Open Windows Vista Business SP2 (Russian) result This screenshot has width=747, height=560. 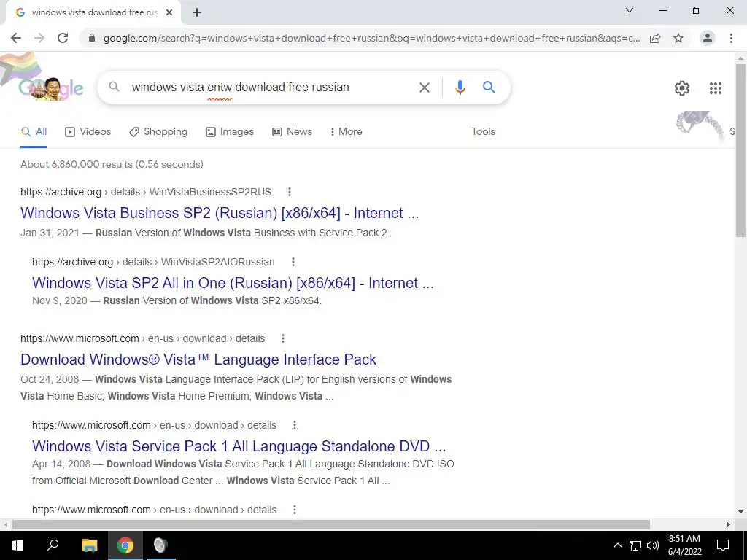pyautogui.click(x=220, y=213)
